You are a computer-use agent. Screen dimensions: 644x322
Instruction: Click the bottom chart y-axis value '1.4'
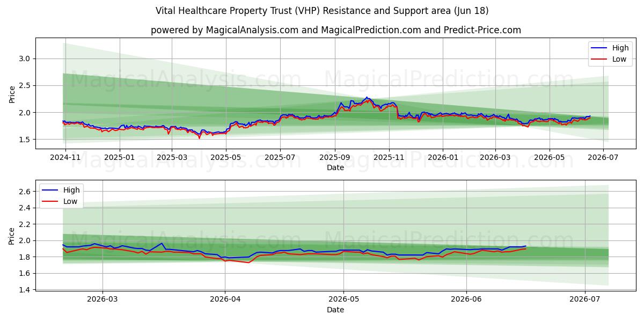point(25,290)
